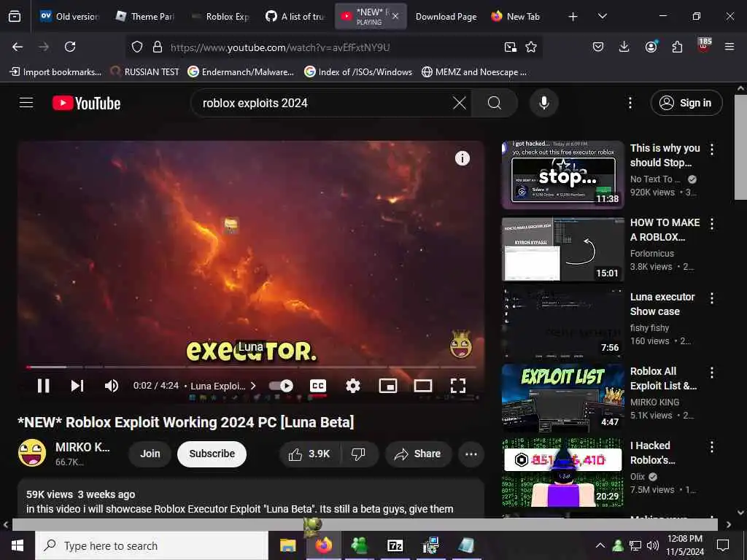The width and height of the screenshot is (747, 560).
Task: Enter full screen mode
Action: (458, 386)
